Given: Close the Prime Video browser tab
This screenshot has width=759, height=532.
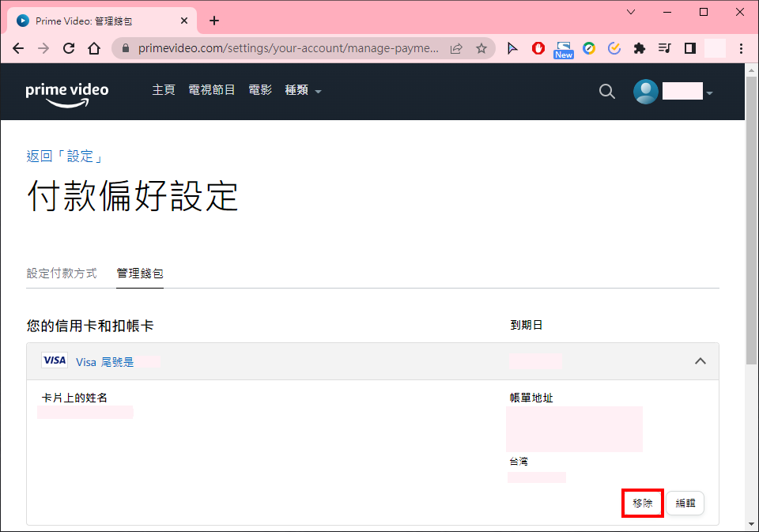Looking at the screenshot, I should [x=184, y=21].
